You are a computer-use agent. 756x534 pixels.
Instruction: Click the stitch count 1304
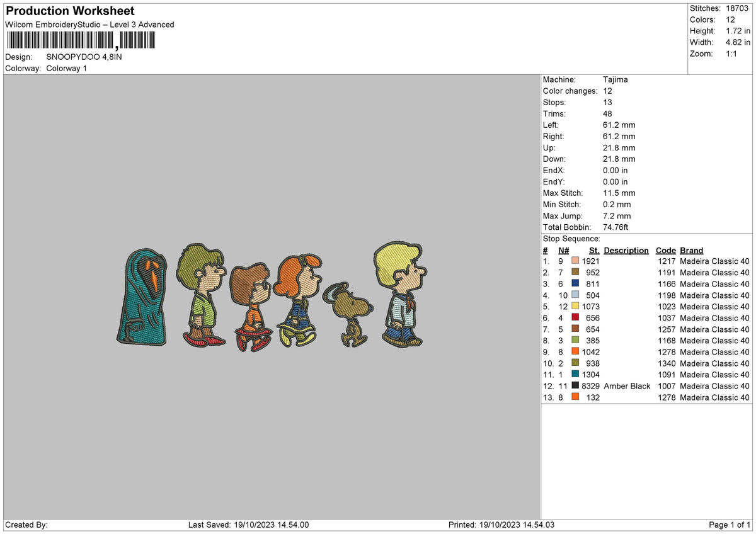(591, 375)
